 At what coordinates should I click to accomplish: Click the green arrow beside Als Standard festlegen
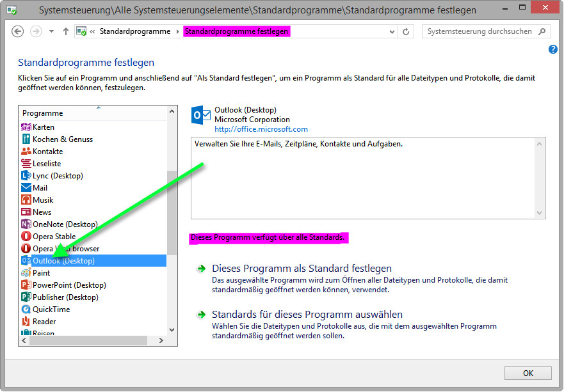[202, 269]
